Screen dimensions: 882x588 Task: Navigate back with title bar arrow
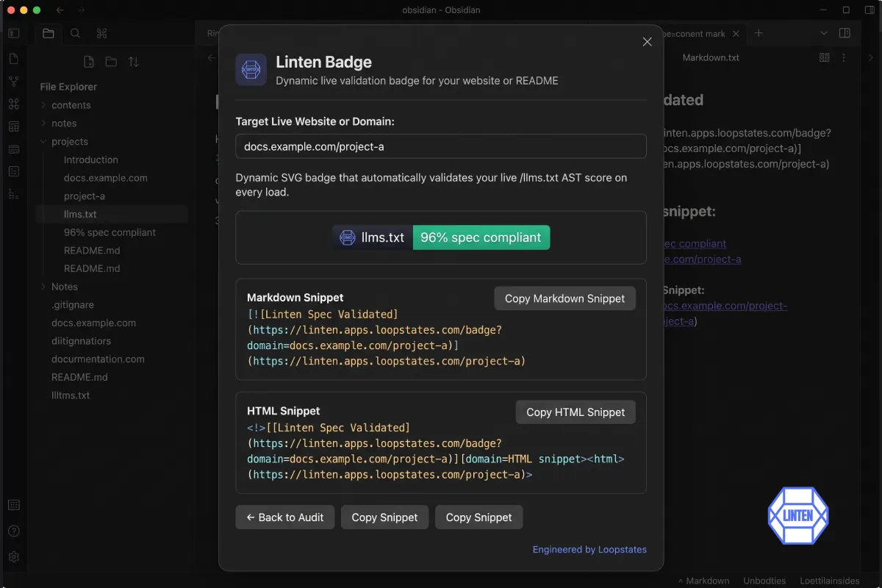(60, 10)
